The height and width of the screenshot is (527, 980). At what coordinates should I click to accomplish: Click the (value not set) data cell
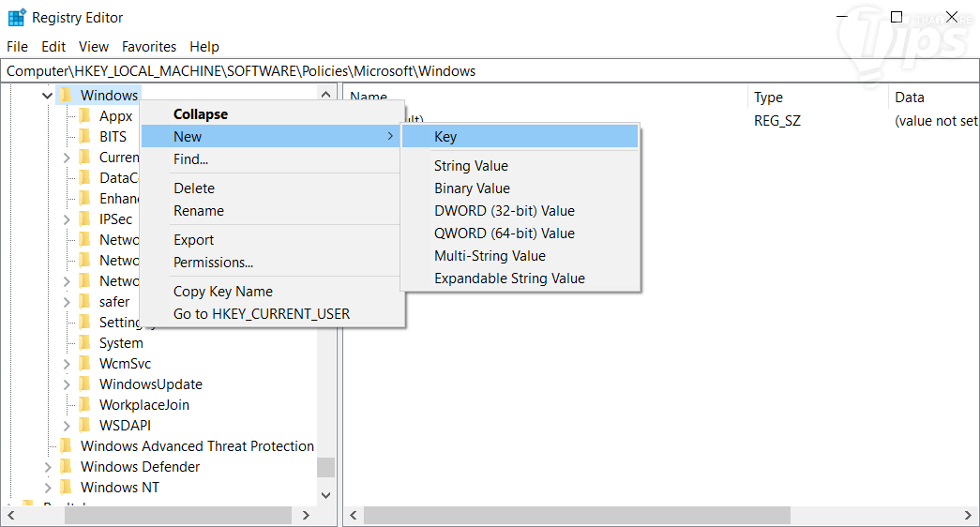click(936, 121)
